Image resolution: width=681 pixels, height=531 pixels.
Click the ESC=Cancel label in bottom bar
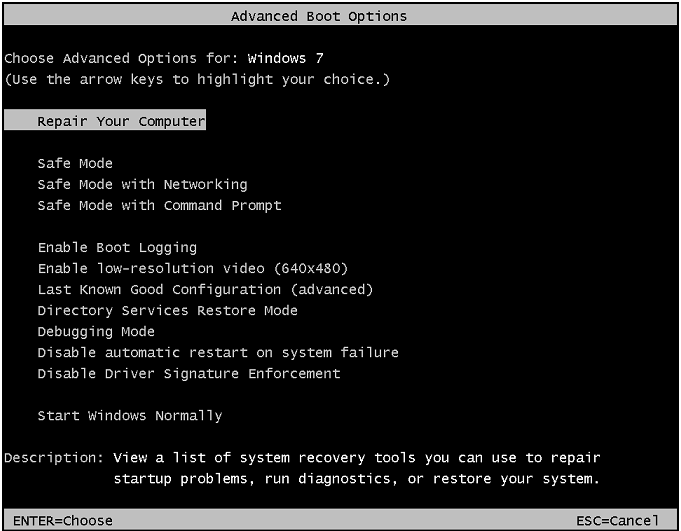[617, 520]
